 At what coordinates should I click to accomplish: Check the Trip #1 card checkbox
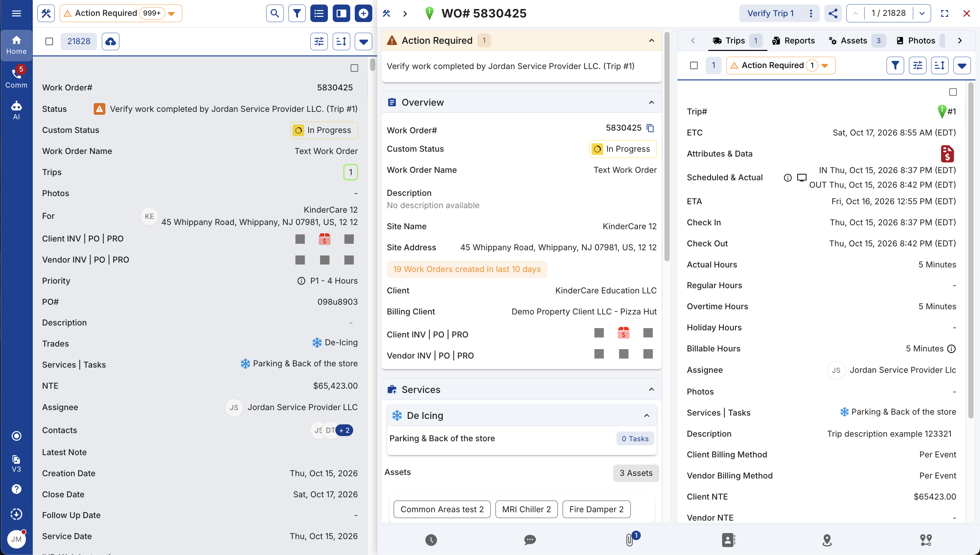[953, 92]
